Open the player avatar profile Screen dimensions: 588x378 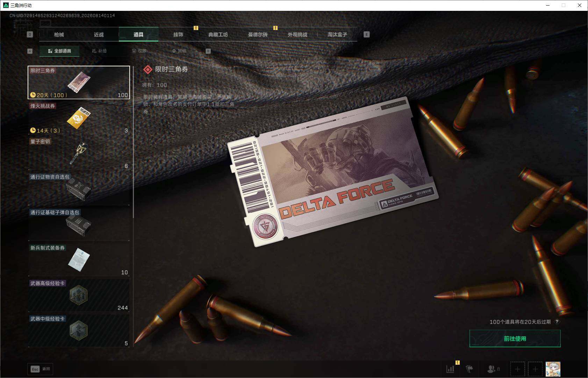pos(553,369)
